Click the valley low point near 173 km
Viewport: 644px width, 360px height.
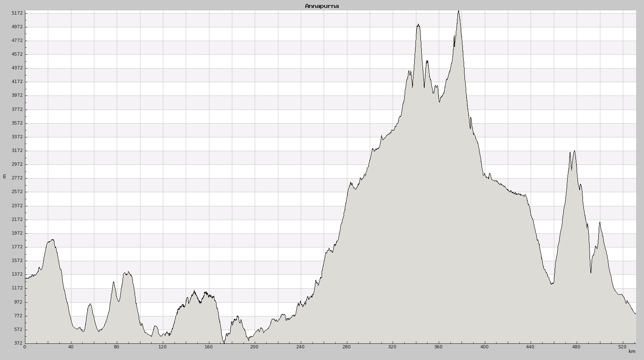(x=224, y=343)
